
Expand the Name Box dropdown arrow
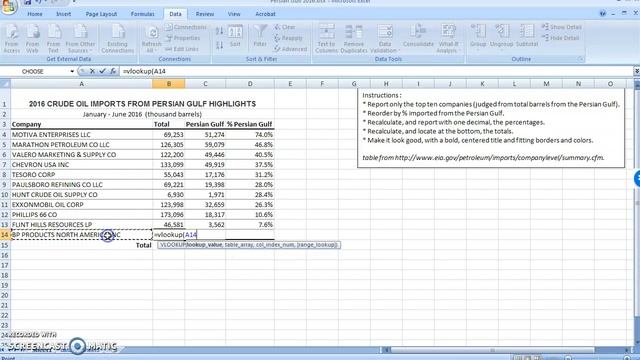point(72,71)
